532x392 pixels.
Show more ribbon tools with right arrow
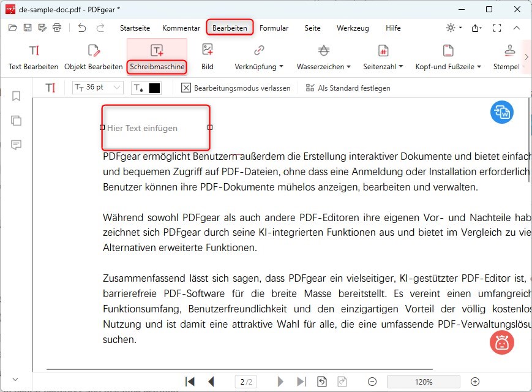tap(526, 57)
